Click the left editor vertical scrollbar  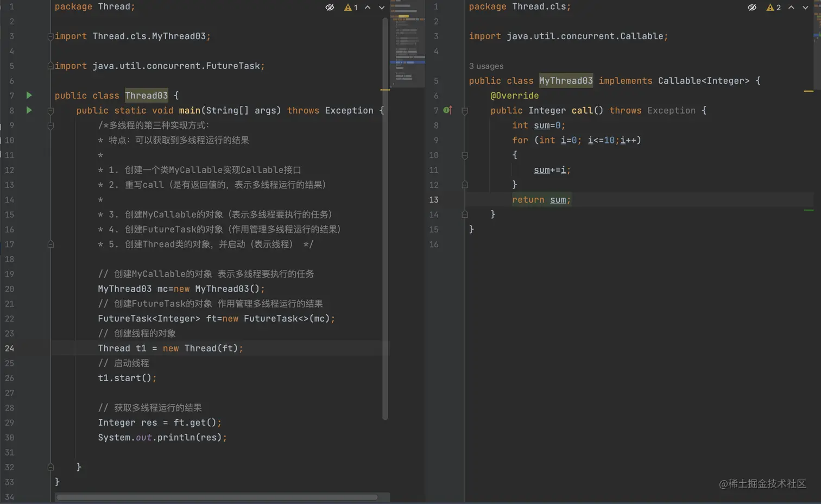tap(385, 219)
